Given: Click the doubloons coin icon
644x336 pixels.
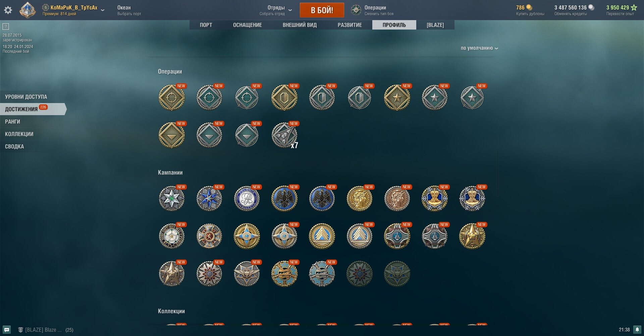Looking at the screenshot, I should click(529, 7).
